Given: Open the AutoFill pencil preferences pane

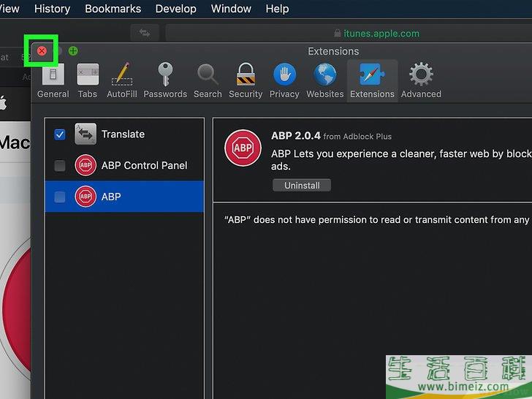Looking at the screenshot, I should coord(122,80).
